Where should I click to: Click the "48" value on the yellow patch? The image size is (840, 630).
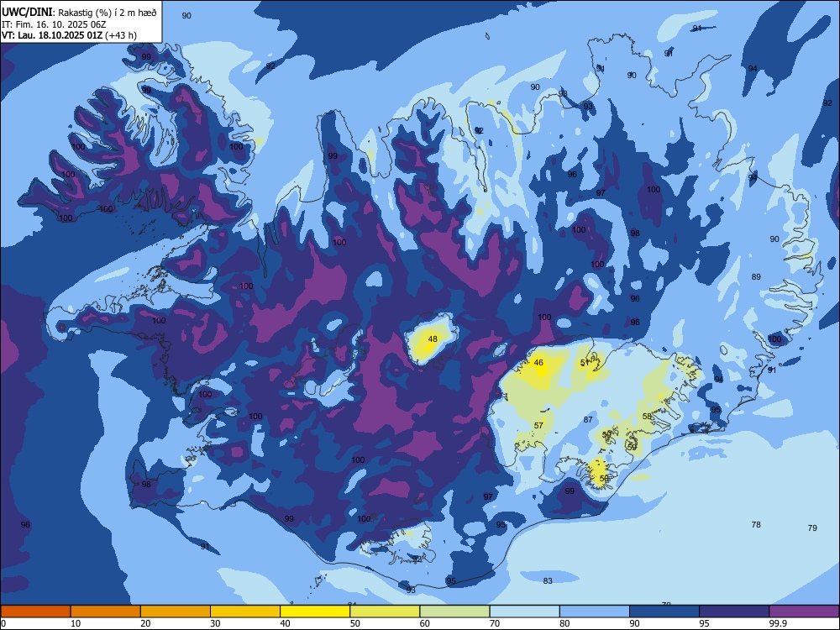(433, 339)
